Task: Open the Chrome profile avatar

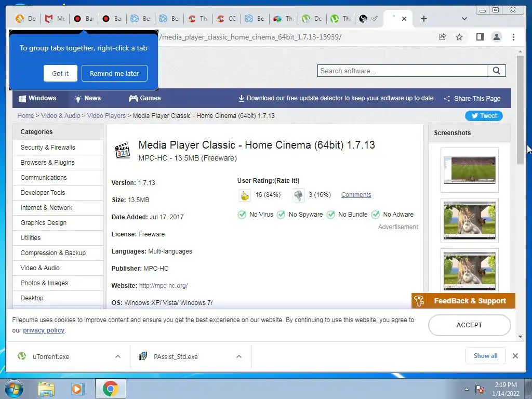Action: (497, 37)
